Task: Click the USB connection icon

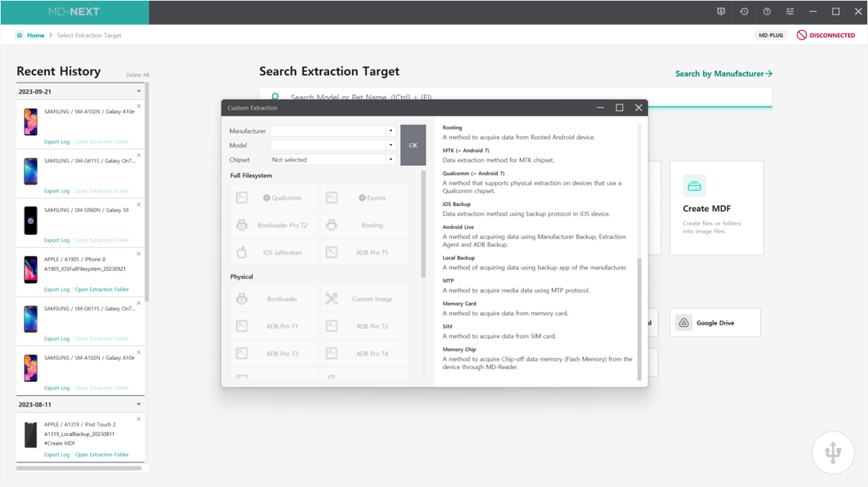Action: (x=833, y=453)
